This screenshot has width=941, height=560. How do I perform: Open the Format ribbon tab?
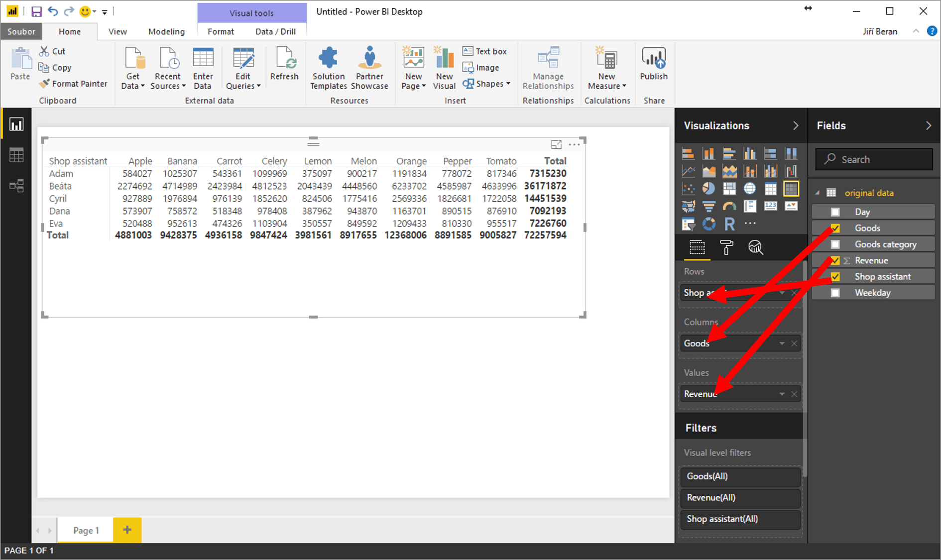click(x=221, y=31)
